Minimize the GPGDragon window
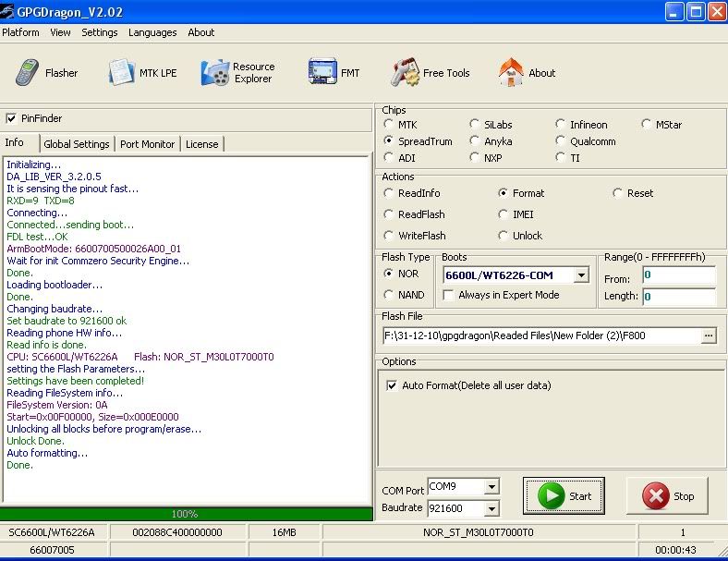 point(674,12)
